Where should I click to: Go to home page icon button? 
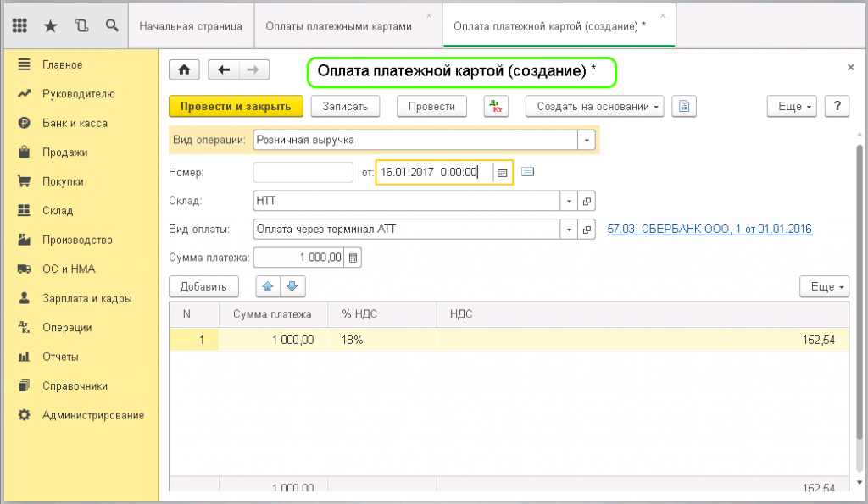click(x=186, y=70)
